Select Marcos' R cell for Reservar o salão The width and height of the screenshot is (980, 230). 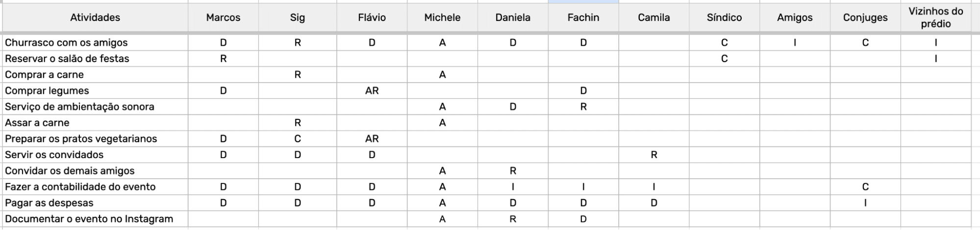[223, 59]
